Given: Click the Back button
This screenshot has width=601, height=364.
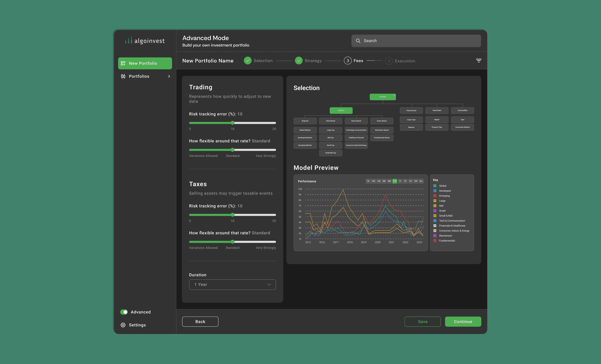Looking at the screenshot, I should pos(200,322).
